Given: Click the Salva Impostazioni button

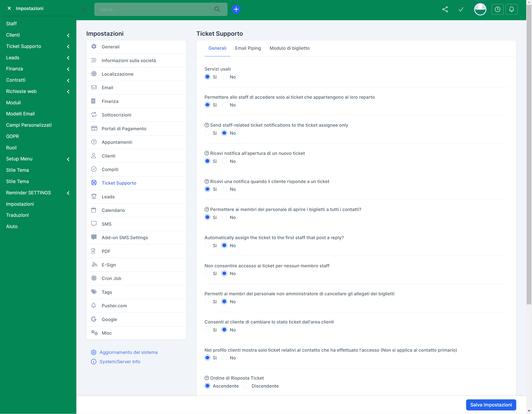Looking at the screenshot, I should 491,405.
